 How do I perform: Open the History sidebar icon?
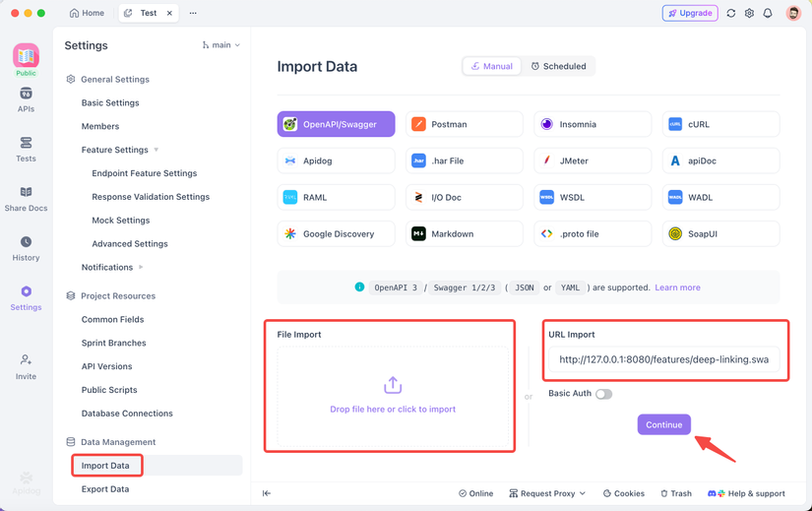pyautogui.click(x=26, y=249)
